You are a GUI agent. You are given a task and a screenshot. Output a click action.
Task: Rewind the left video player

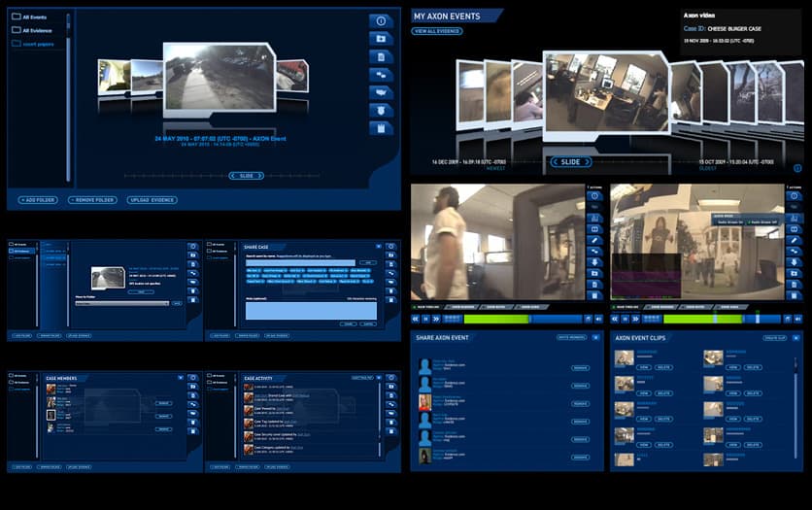(416, 319)
